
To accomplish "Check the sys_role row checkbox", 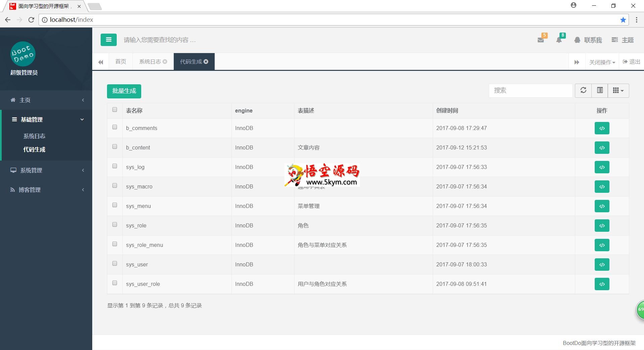I will (x=115, y=224).
